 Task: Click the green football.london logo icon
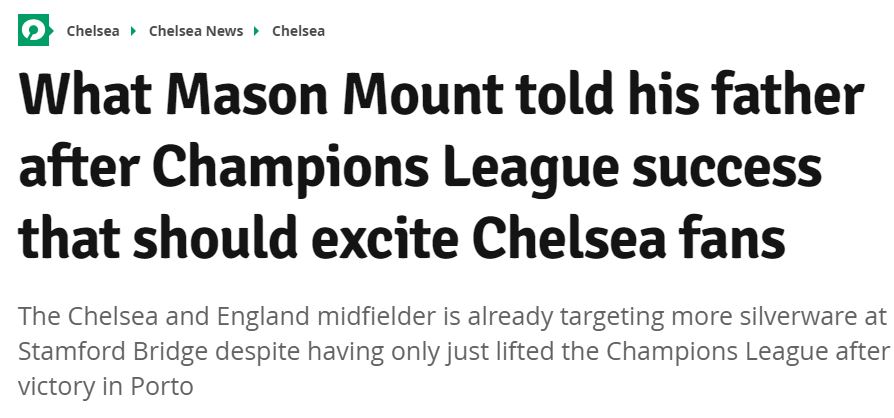(x=33, y=30)
